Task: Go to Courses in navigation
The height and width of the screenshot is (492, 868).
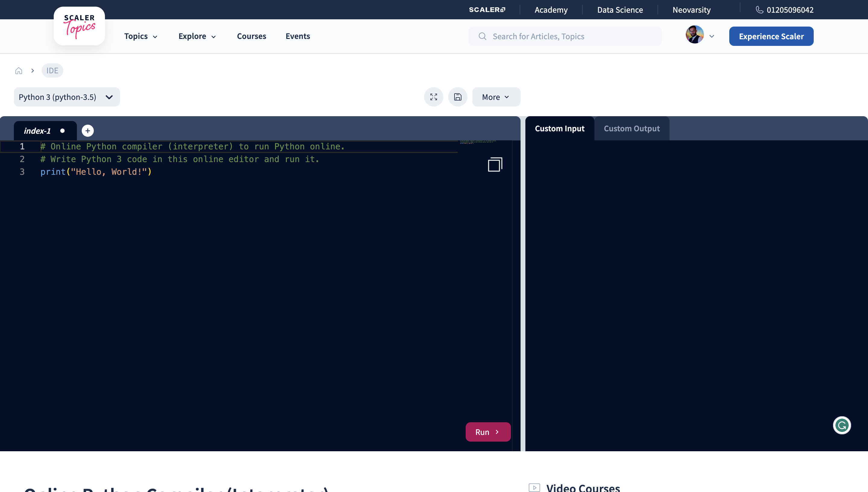Action: click(x=252, y=36)
